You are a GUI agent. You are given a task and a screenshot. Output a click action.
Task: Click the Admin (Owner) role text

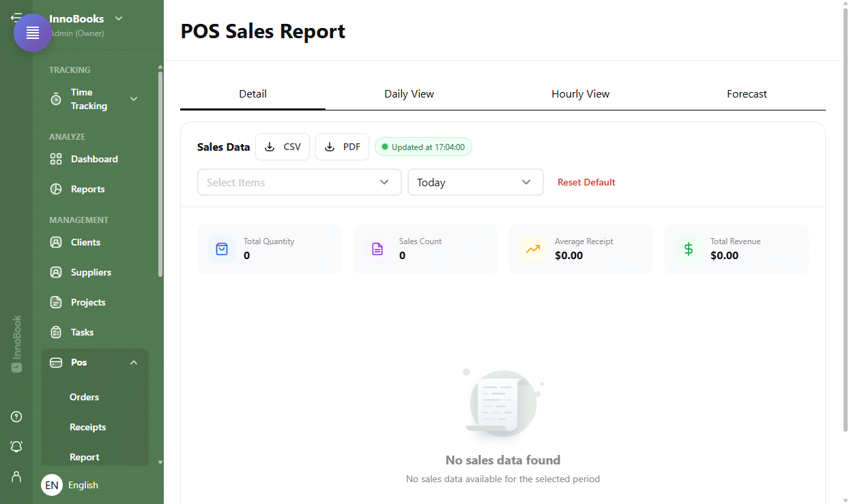pyautogui.click(x=76, y=33)
